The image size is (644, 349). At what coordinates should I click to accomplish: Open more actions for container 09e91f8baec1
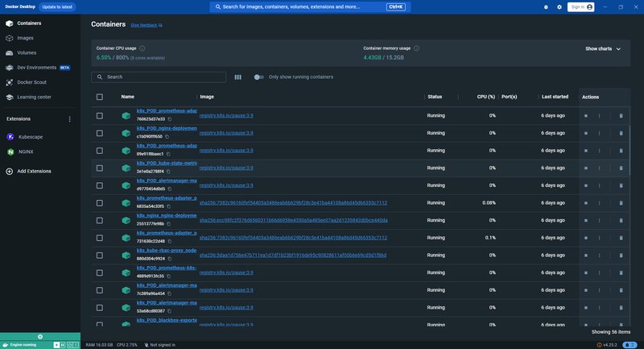coord(599,151)
